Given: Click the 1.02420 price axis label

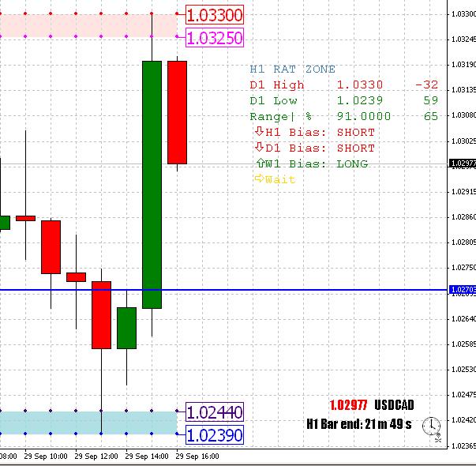Looking at the screenshot, I should click(463, 420).
